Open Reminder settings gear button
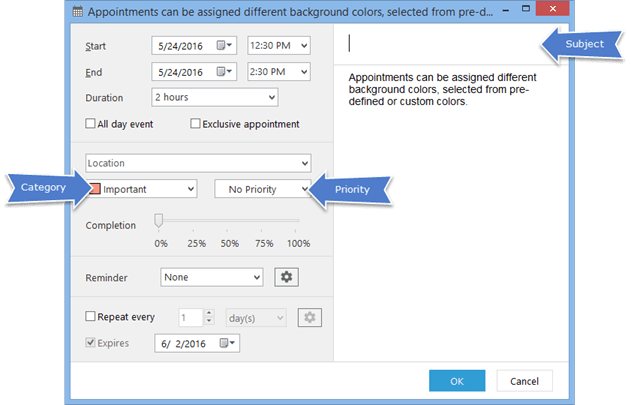Image resolution: width=631 pixels, height=405 pixels. [286, 277]
